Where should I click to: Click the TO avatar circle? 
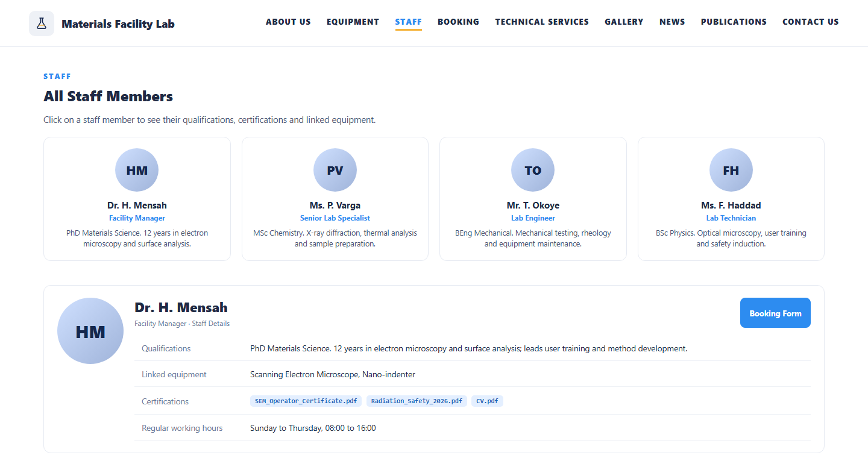tap(533, 170)
